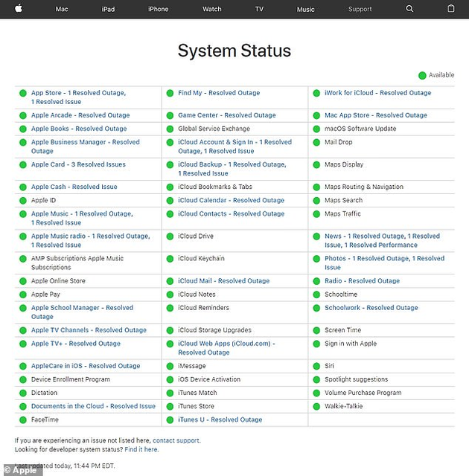
Task: Open the shopping bag icon
Action: point(451,8)
